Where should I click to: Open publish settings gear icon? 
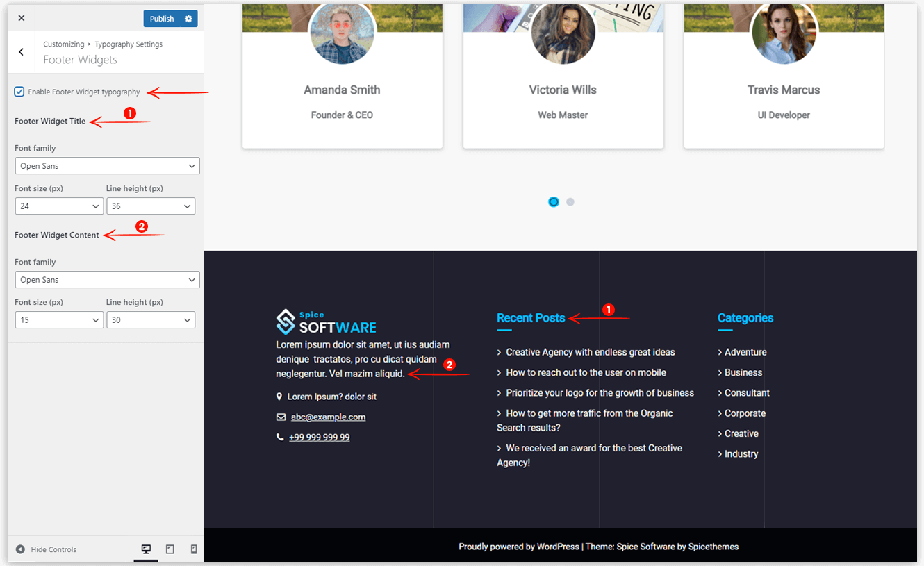click(188, 19)
